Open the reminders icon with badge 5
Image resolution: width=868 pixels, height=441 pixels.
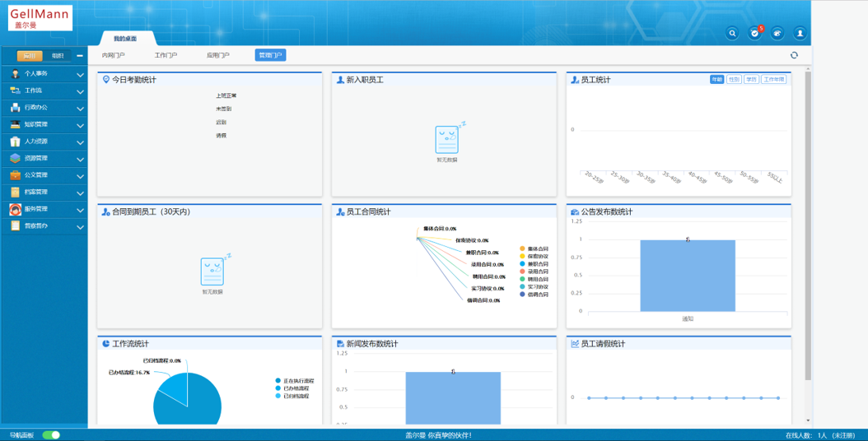(x=754, y=33)
